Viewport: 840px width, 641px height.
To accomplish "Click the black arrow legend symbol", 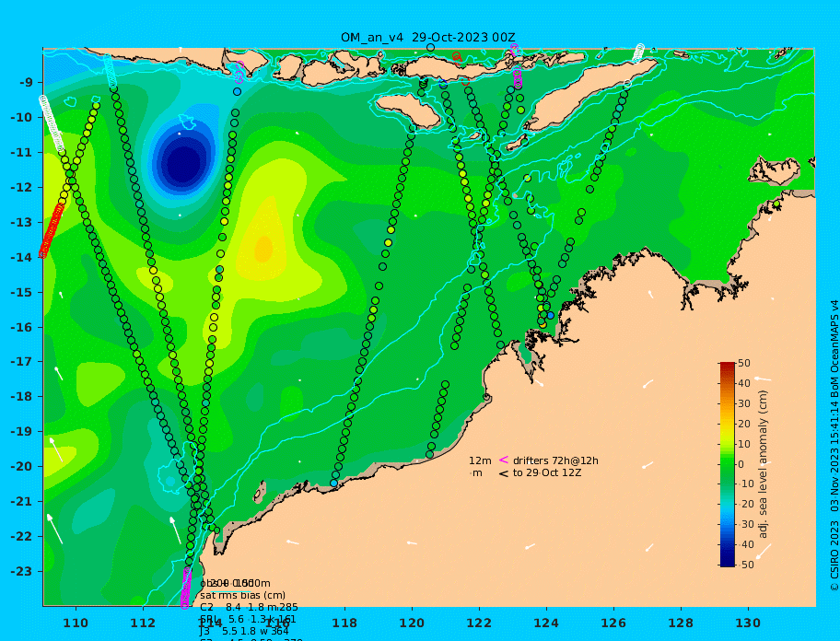I will (x=504, y=473).
